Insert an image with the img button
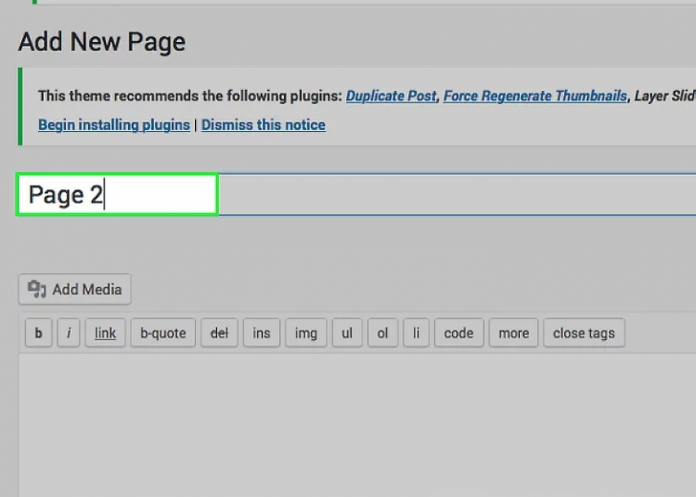Image resolution: width=696 pixels, height=497 pixels. pyautogui.click(x=305, y=333)
